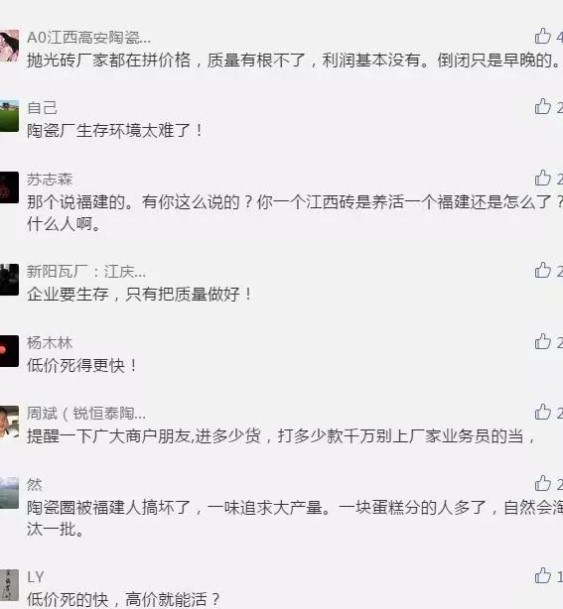
Task: Tap the comment 低价死的快，高价就能活
Action: tap(123, 599)
